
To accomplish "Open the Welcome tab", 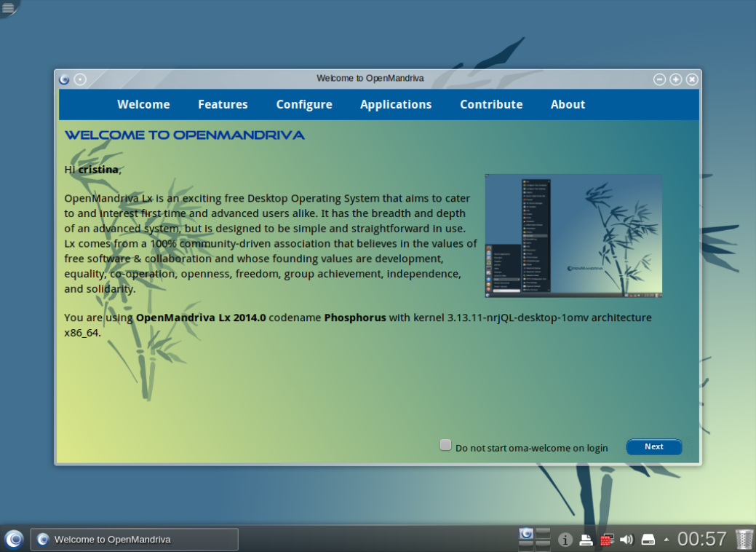I will point(143,104).
